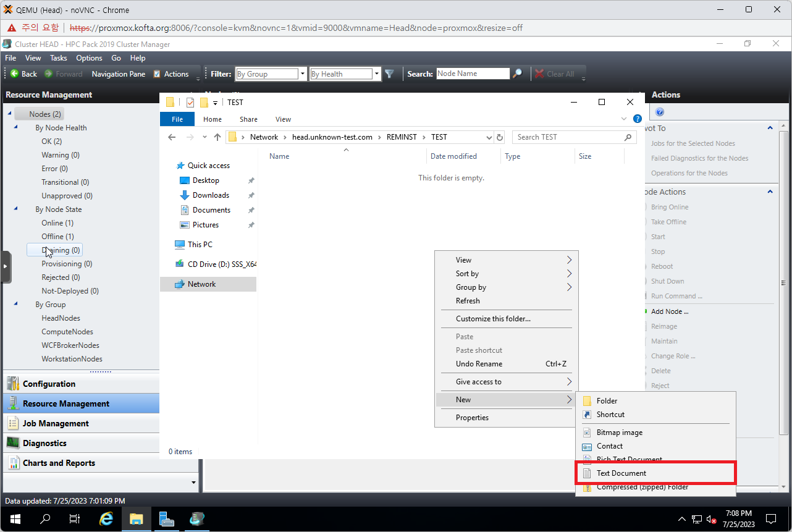Switch to the Share ribbon tab
Viewport: 792px width, 532px height.
[248, 119]
